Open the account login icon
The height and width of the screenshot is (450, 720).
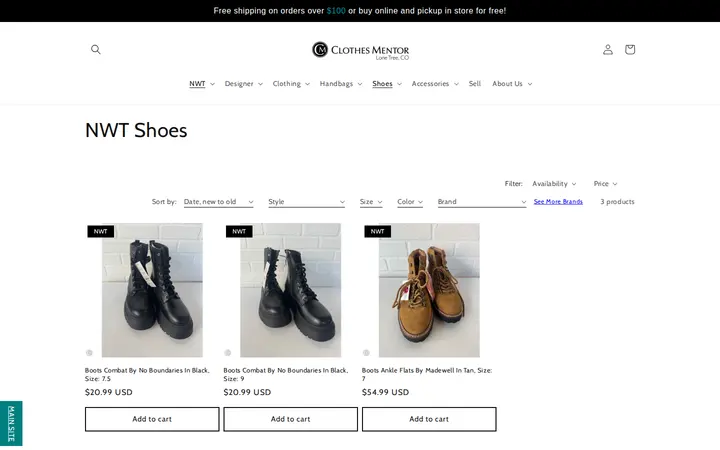tap(608, 49)
